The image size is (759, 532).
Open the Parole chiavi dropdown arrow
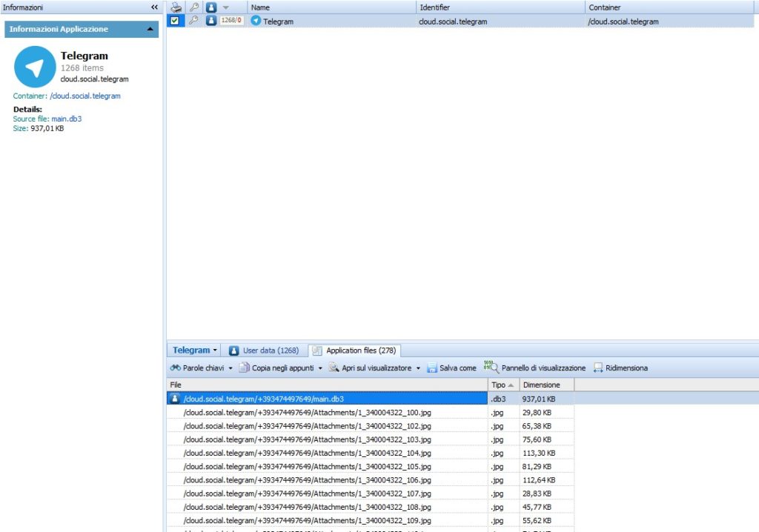pos(231,368)
